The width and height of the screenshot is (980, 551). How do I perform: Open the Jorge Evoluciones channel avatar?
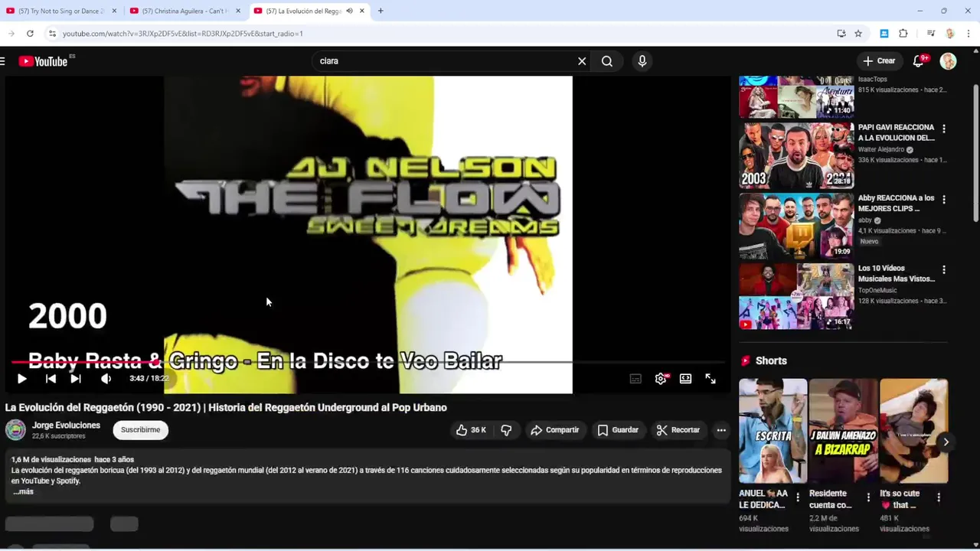[15, 430]
